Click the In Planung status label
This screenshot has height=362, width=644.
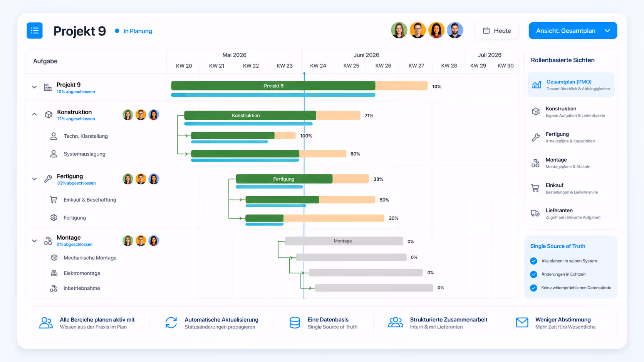click(x=138, y=31)
